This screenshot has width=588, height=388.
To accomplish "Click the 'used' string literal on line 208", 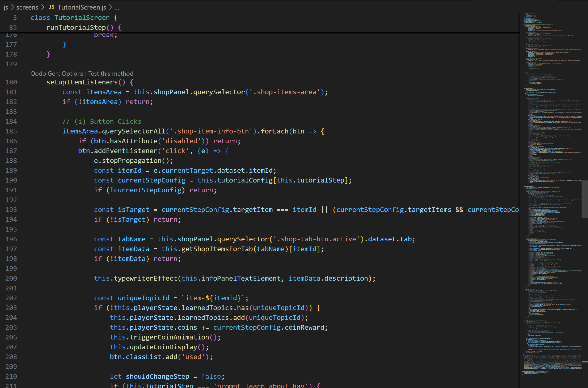I will click(x=194, y=357).
